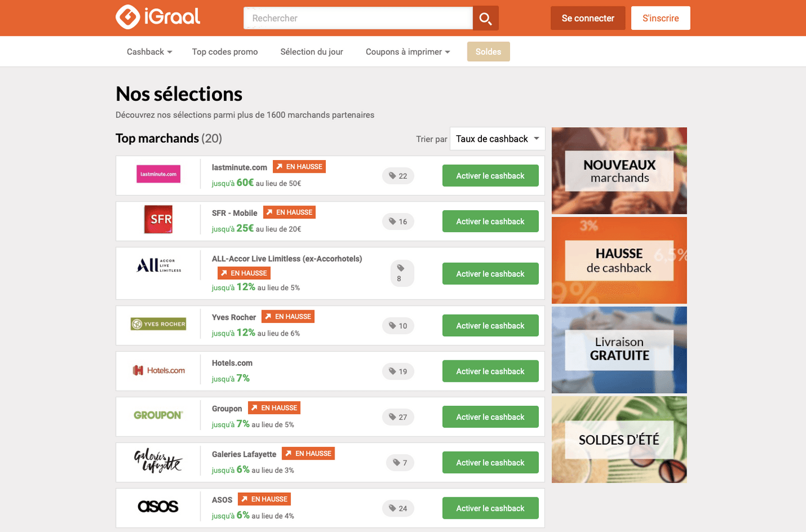Open the Livraison GRATUITE banner
The height and width of the screenshot is (532, 806).
tap(619, 350)
